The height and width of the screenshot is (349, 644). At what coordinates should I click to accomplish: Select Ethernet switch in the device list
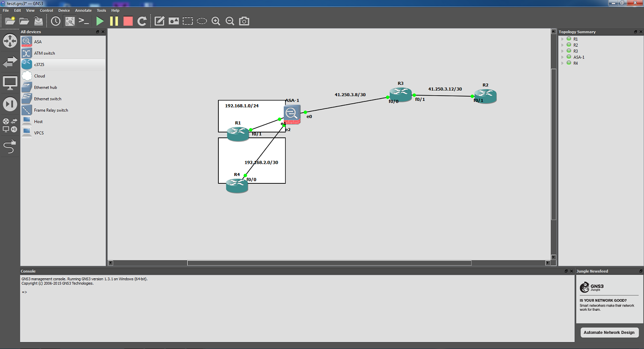point(63,99)
